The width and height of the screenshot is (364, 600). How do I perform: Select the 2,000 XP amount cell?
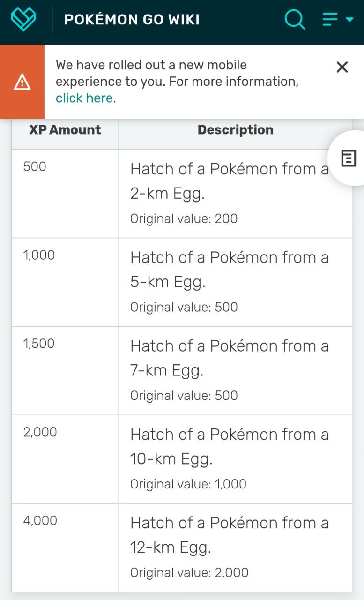click(x=65, y=459)
